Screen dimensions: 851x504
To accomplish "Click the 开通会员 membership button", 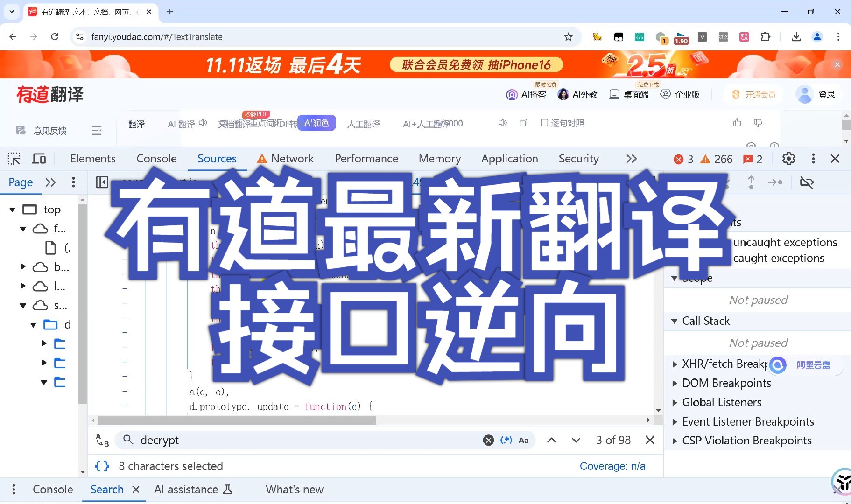I will 753,94.
